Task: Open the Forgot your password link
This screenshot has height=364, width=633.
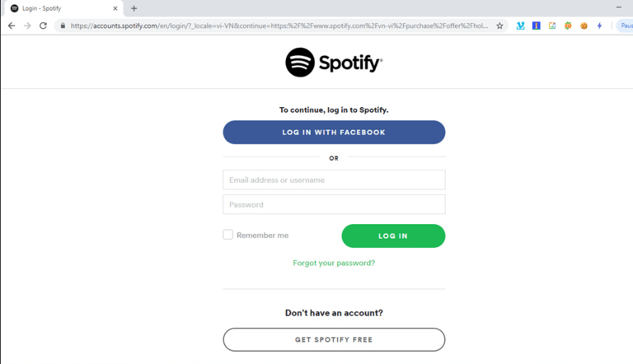Action: pos(334,263)
